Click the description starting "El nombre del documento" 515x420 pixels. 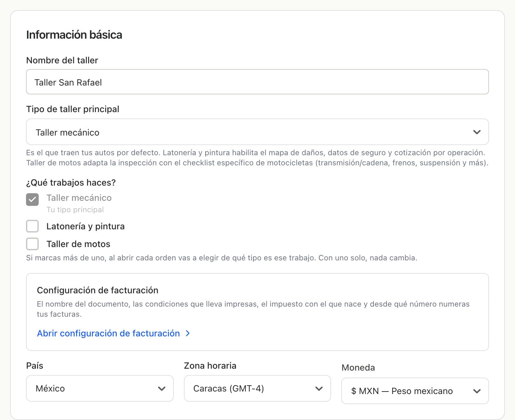point(253,309)
